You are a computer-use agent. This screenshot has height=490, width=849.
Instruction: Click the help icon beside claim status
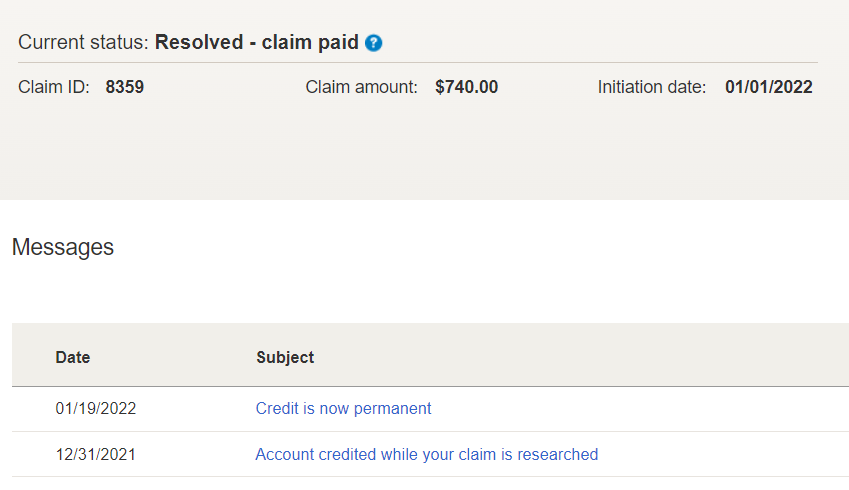[x=374, y=43]
